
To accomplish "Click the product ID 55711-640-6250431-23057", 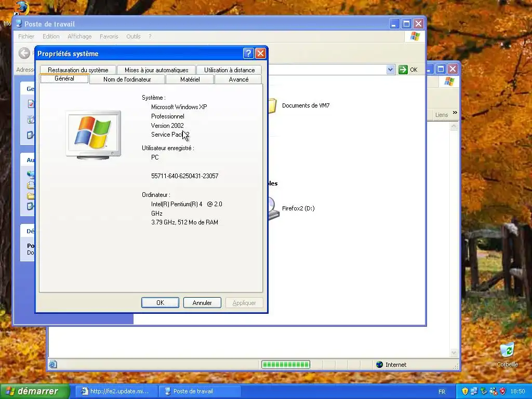I will 184,176.
